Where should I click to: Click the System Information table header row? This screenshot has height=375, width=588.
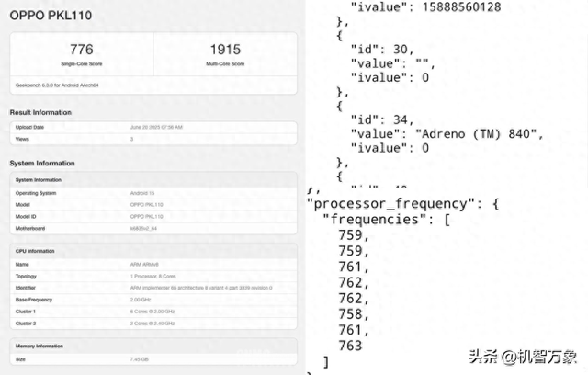[x=153, y=180]
